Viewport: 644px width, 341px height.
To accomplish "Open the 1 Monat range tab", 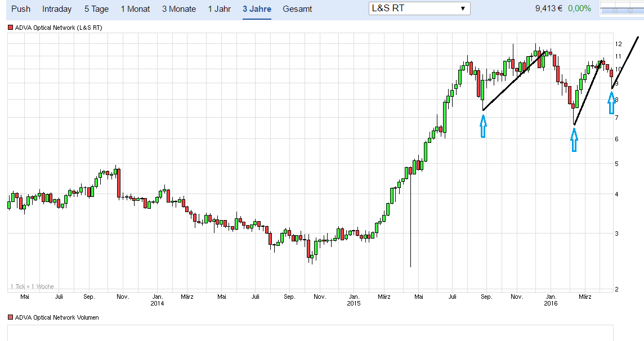I will coord(135,8).
